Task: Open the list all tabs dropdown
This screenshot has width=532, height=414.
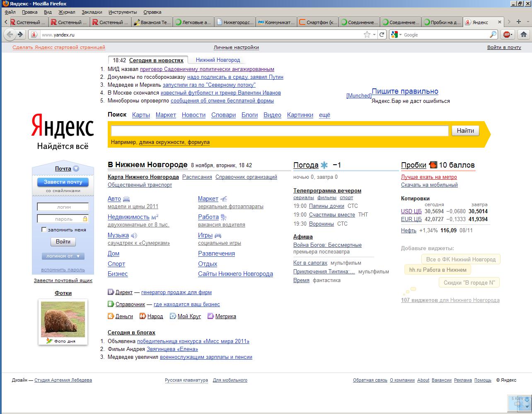Action: tap(528, 22)
